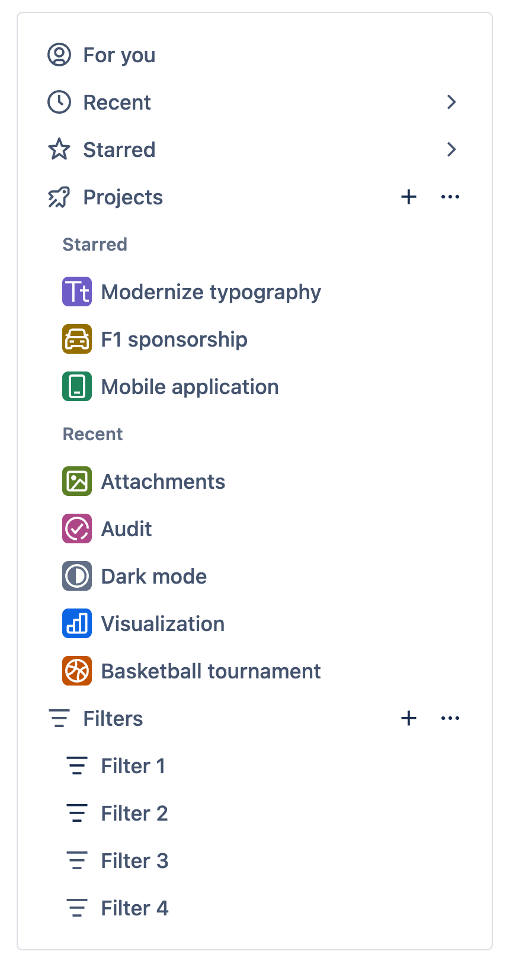Image resolution: width=519 pixels, height=980 pixels.
Task: Select Filter 3 from the list
Action: tap(134, 861)
